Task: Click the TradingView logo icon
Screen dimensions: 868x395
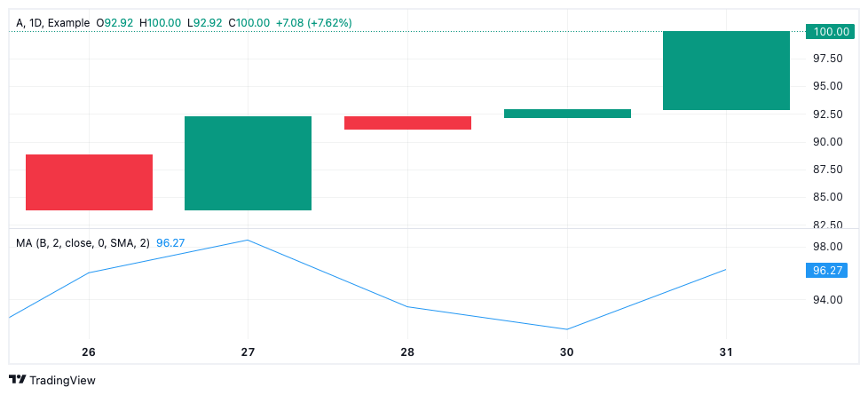Action: [x=18, y=380]
